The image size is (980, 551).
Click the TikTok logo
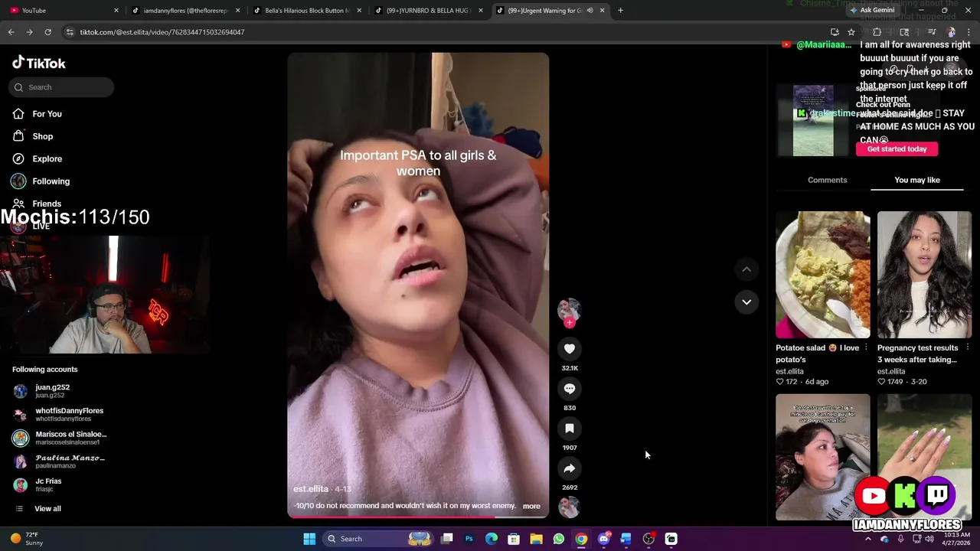pos(39,63)
